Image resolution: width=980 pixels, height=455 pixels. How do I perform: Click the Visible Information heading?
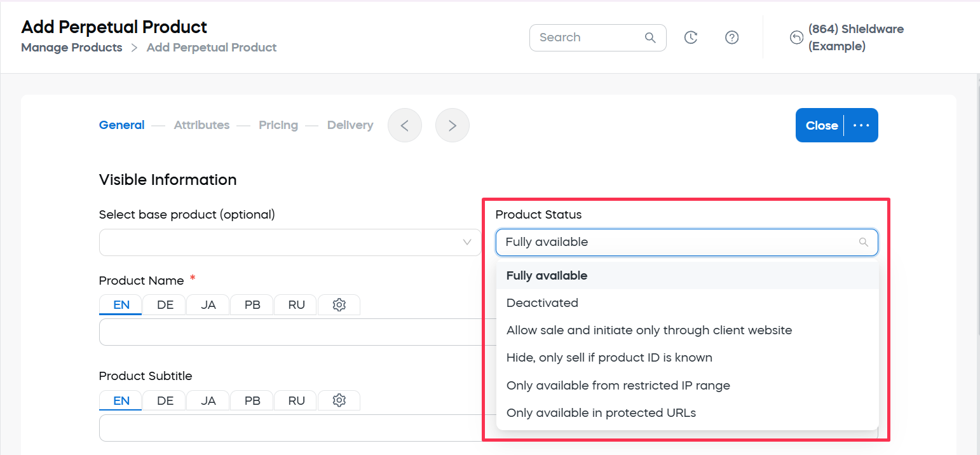[168, 180]
